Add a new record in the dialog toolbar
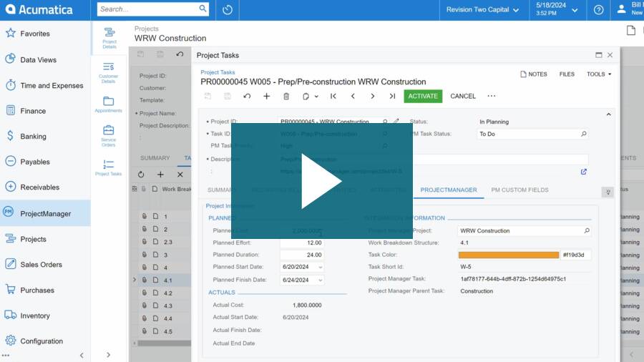This screenshot has height=362, width=644. (267, 96)
